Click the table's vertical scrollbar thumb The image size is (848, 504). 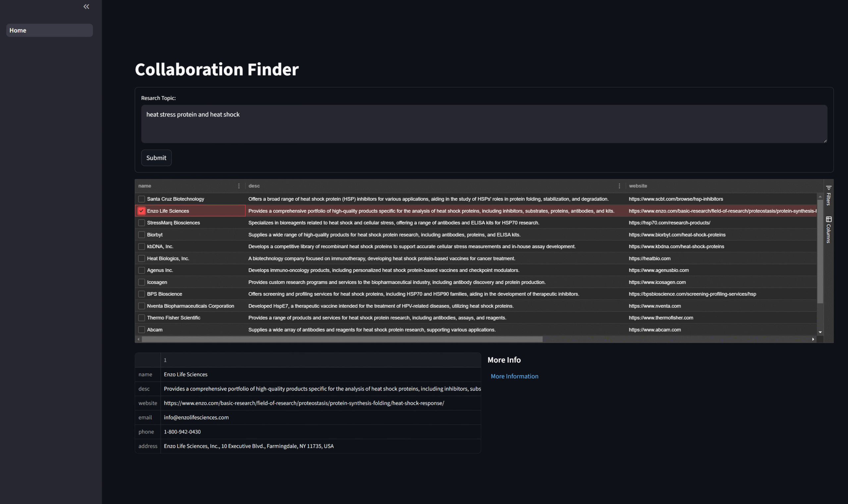point(820,251)
